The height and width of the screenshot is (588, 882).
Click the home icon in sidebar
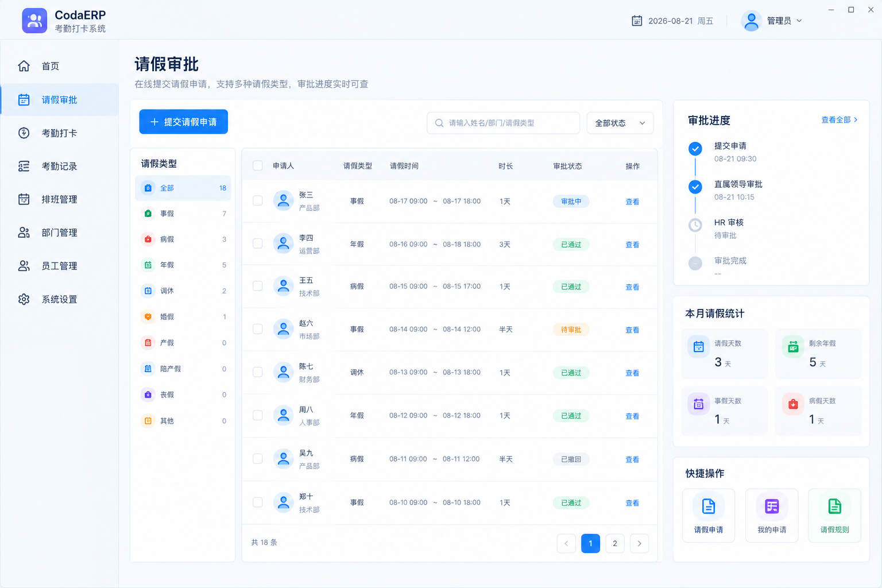coord(24,66)
